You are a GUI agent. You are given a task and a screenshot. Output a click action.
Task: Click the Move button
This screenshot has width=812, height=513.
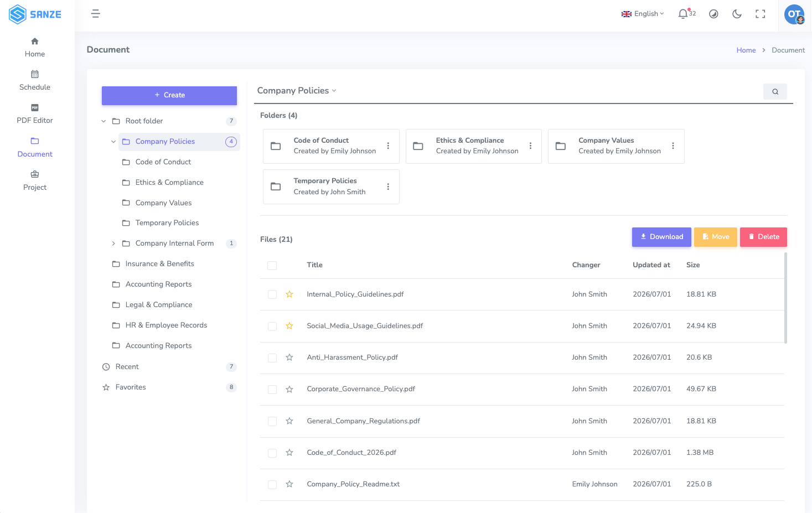pos(716,237)
